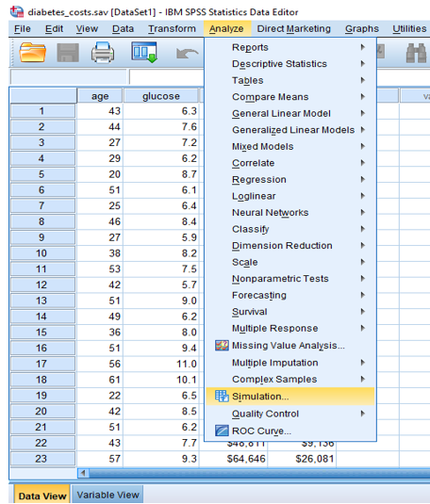Expand the Forecasting submenu
The height and width of the screenshot is (504, 430).
pyautogui.click(x=290, y=295)
